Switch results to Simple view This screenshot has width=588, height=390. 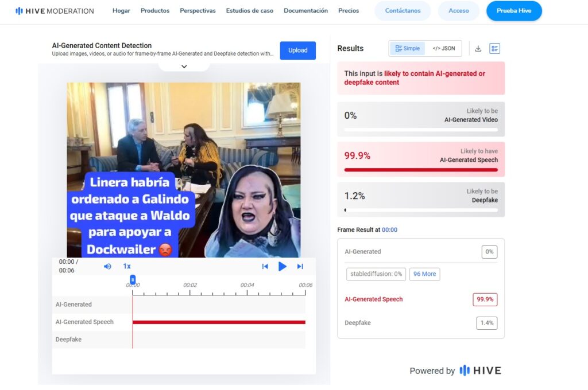408,48
